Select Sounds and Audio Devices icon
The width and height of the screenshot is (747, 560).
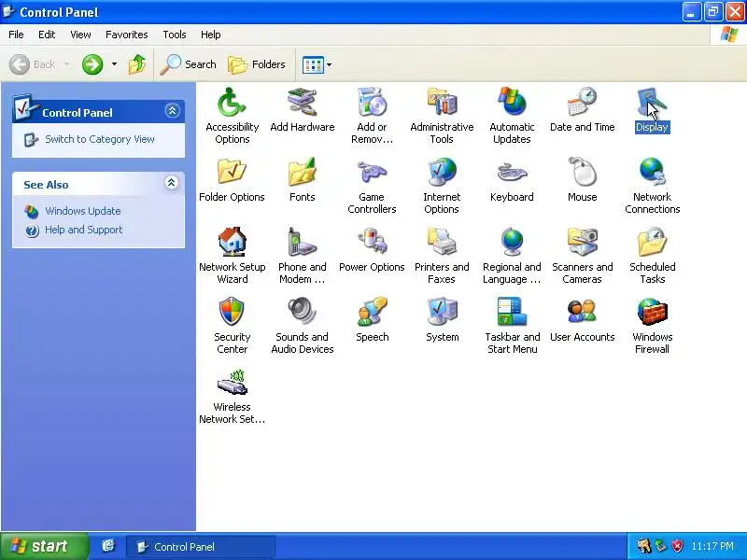(302, 312)
